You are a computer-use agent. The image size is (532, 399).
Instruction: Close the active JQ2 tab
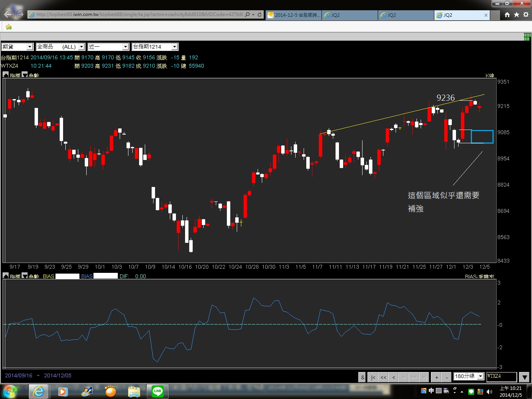[486, 15]
